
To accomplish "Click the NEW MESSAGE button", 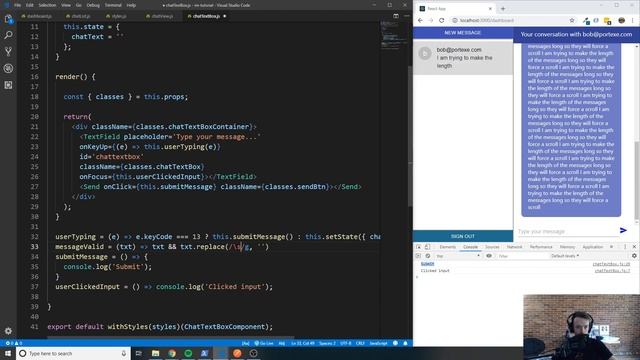I will coord(463,33).
